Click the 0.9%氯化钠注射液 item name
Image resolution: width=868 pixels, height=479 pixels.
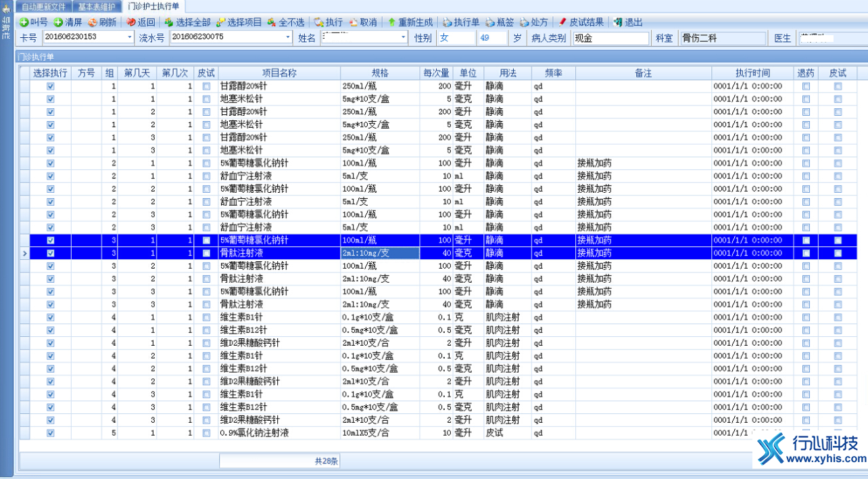[254, 433]
